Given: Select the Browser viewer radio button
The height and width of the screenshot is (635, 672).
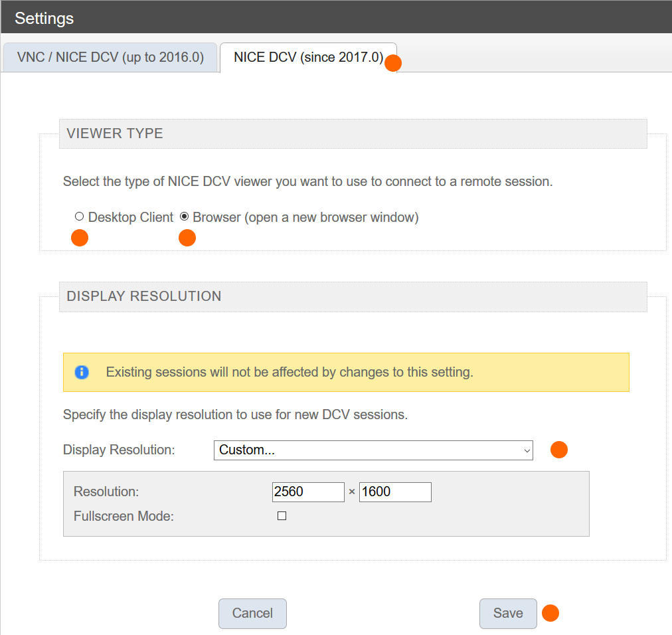Looking at the screenshot, I should click(x=185, y=217).
